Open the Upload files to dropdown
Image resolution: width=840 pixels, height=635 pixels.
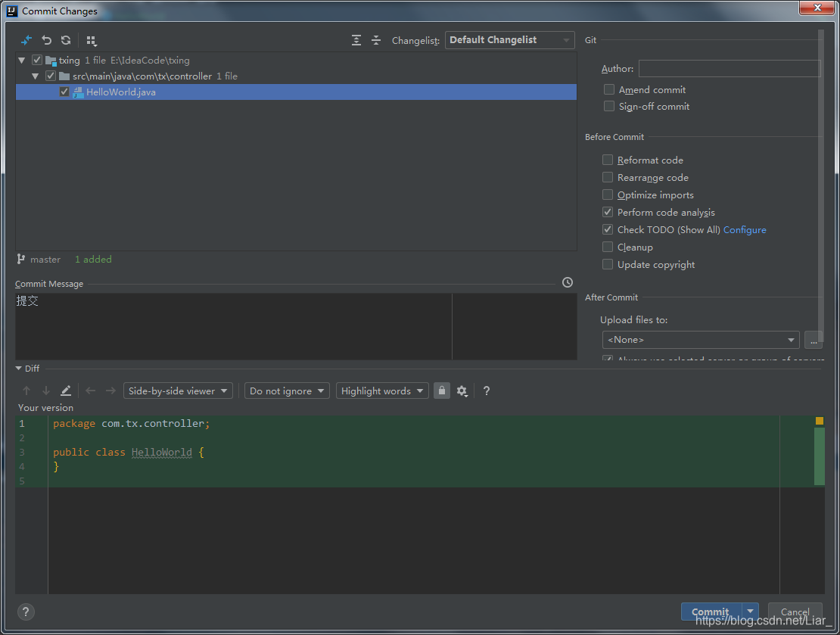pyautogui.click(x=701, y=340)
